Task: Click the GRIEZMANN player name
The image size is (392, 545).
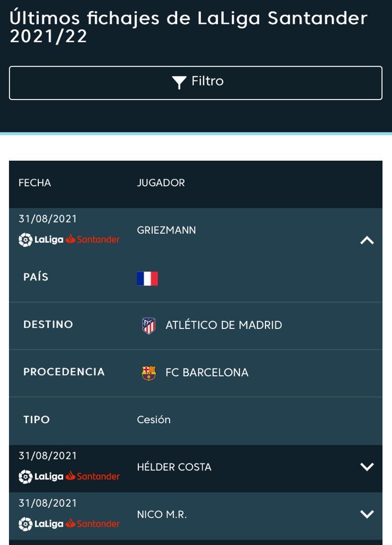Action: (166, 230)
